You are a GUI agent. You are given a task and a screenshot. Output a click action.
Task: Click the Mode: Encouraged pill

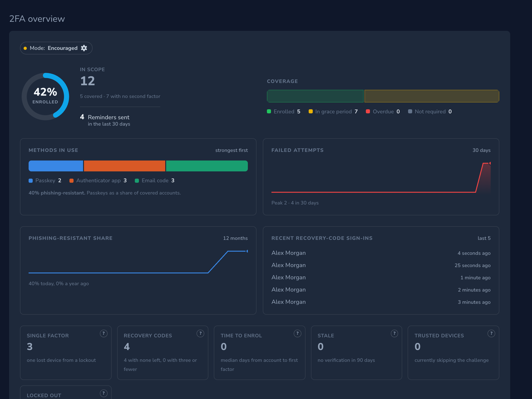click(56, 48)
